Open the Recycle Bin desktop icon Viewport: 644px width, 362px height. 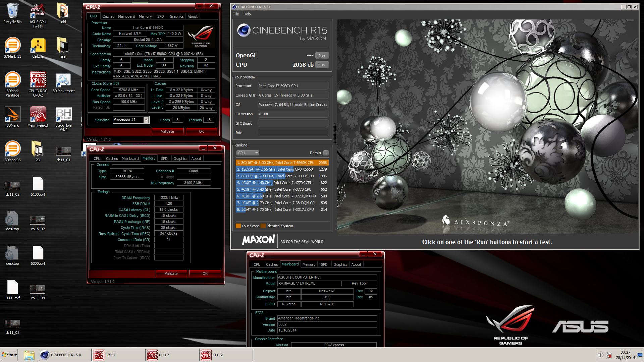(12, 13)
